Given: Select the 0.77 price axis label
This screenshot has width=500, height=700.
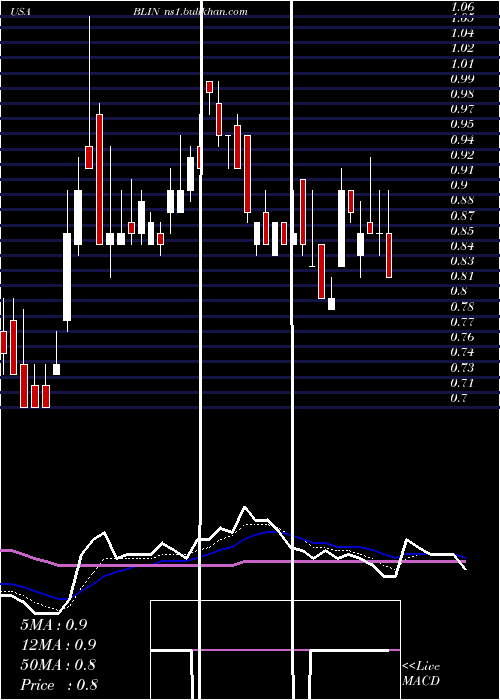Looking at the screenshot, I should coord(462,322).
